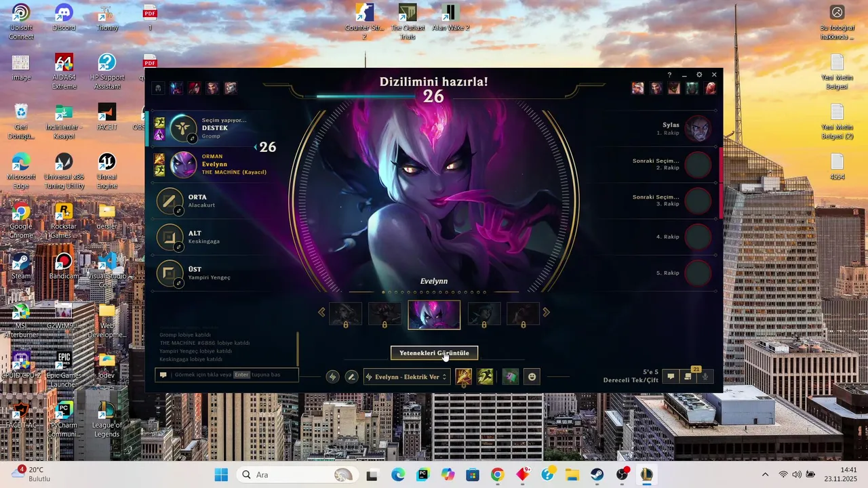
Task: Show next skins with right arrow
Action: pyautogui.click(x=547, y=312)
